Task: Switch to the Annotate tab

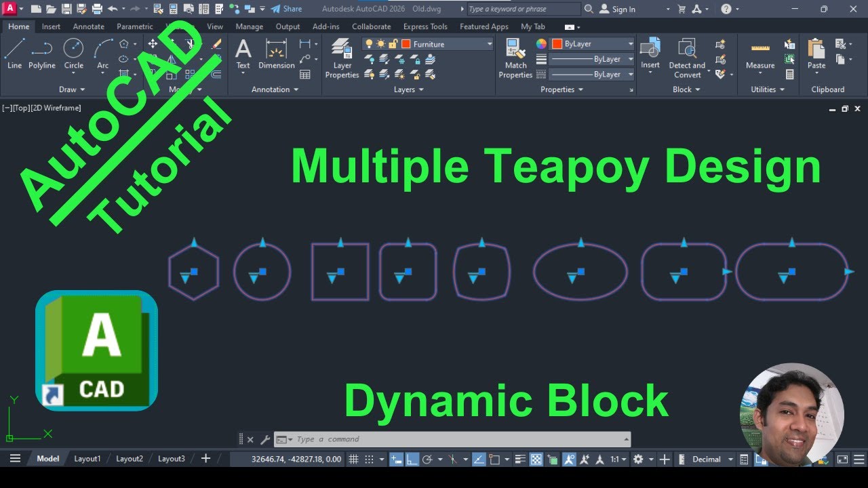Action: pos(89,26)
